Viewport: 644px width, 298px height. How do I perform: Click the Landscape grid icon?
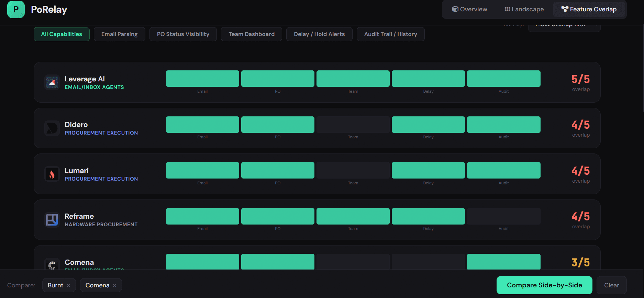[x=507, y=9]
